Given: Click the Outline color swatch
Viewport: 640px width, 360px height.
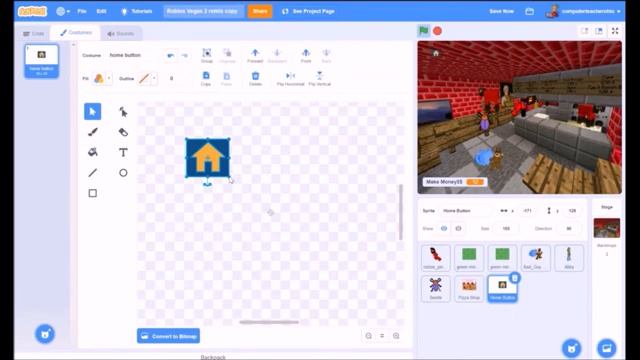Looking at the screenshot, I should coord(144,78).
